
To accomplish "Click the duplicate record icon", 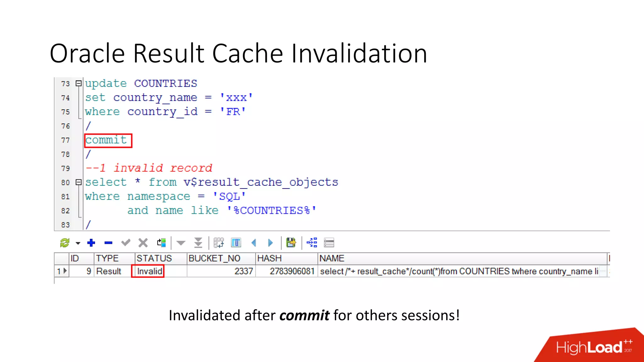I will pos(161,243).
